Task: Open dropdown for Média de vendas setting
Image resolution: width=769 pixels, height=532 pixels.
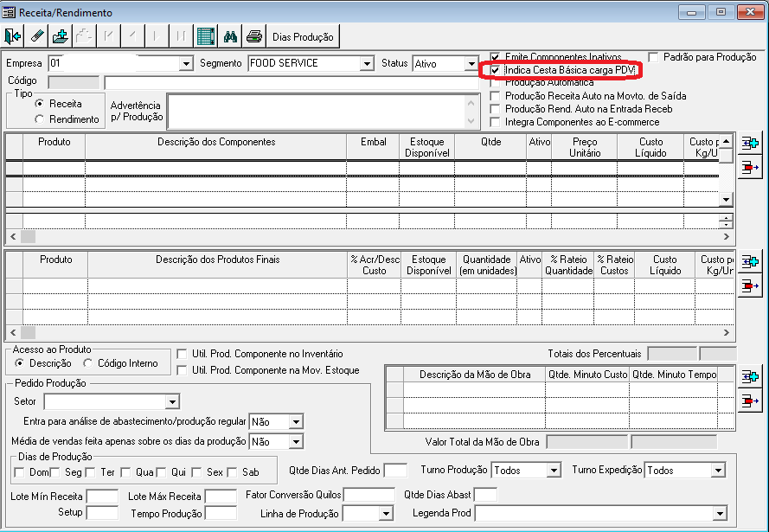Action: pyautogui.click(x=296, y=442)
